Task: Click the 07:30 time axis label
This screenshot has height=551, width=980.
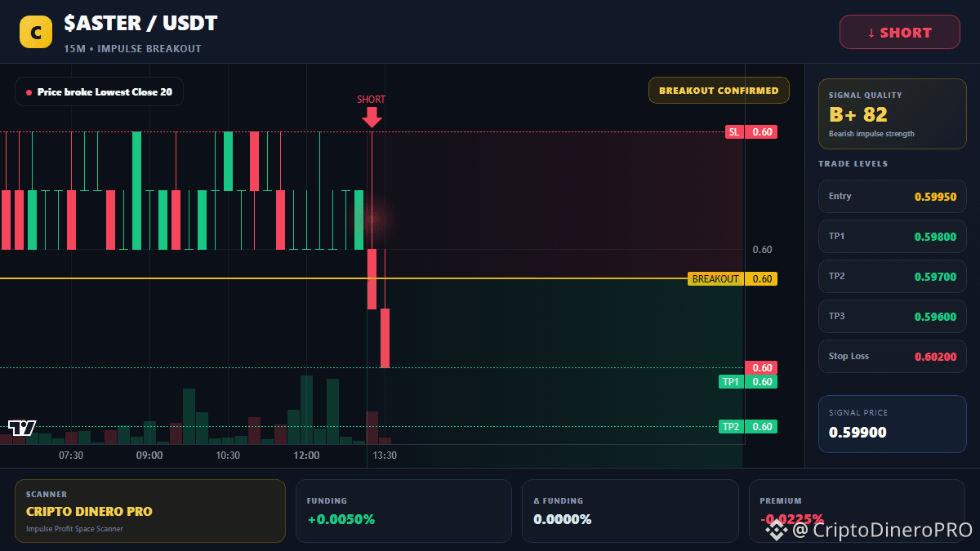Action: point(71,455)
